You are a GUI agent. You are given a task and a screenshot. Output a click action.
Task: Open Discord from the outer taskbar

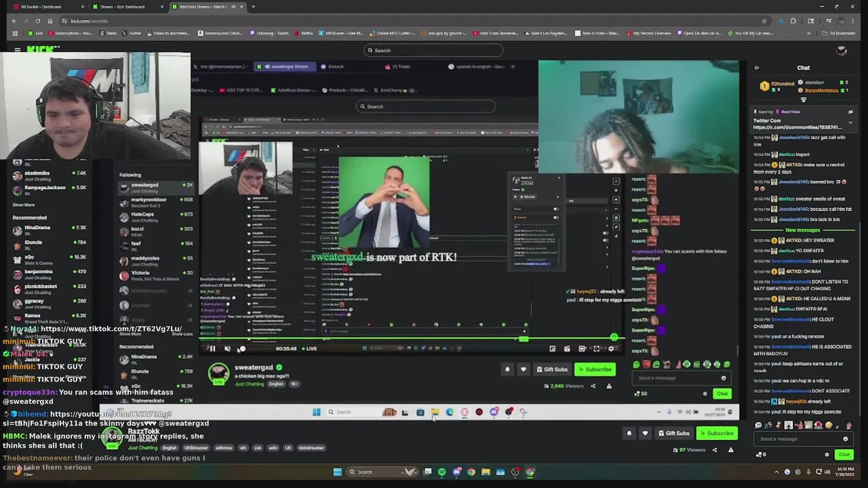click(456, 472)
